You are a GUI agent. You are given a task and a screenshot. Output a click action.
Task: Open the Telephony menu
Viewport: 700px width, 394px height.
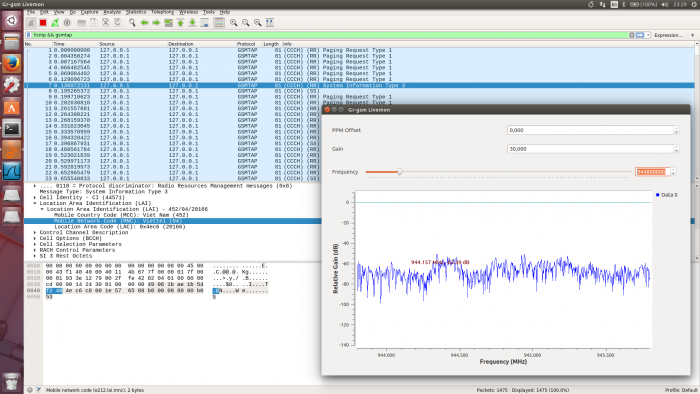162,12
